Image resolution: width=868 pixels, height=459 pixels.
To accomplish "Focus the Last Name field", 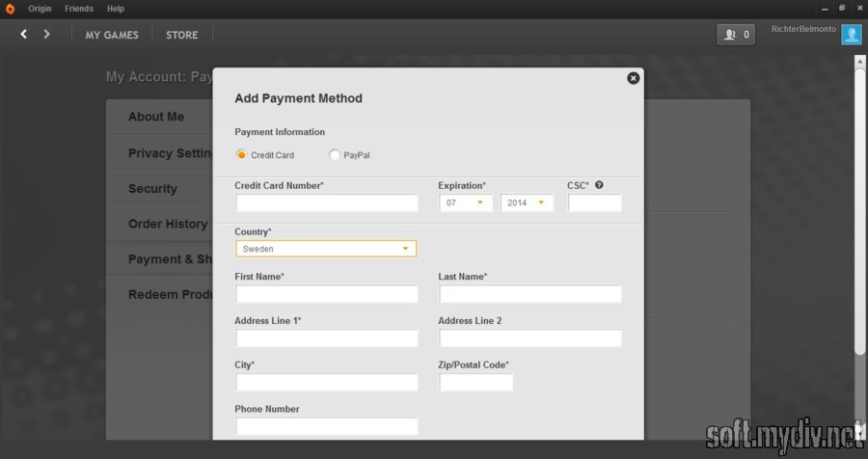I will coord(530,293).
